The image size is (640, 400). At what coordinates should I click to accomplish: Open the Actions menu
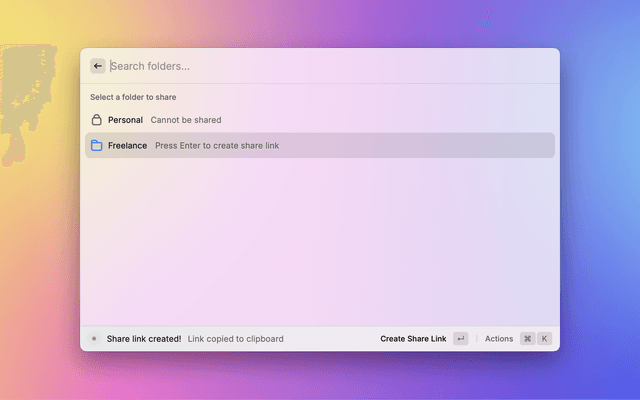point(499,339)
